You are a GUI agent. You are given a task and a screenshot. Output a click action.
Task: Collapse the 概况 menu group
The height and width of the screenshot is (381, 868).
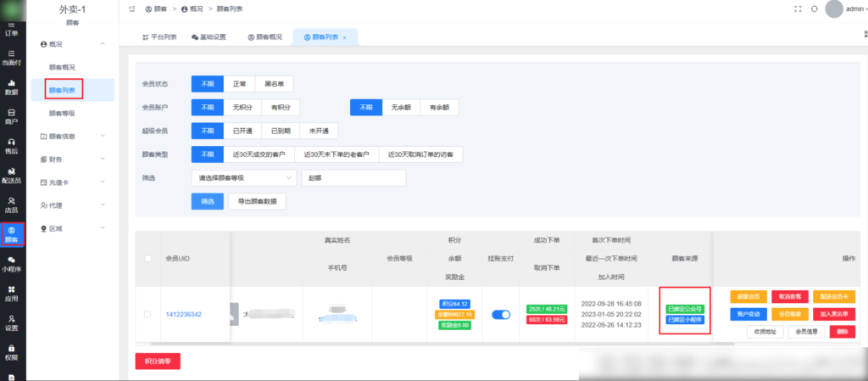pyautogui.click(x=73, y=44)
